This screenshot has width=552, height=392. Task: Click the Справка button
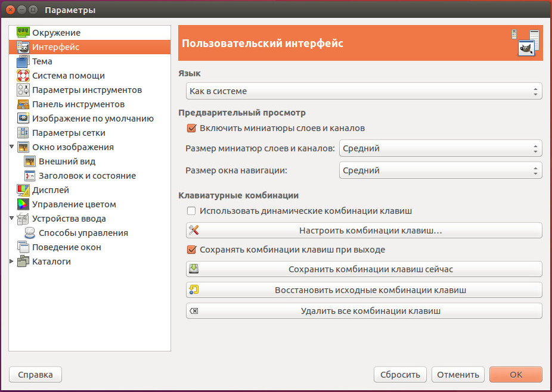[x=35, y=375]
